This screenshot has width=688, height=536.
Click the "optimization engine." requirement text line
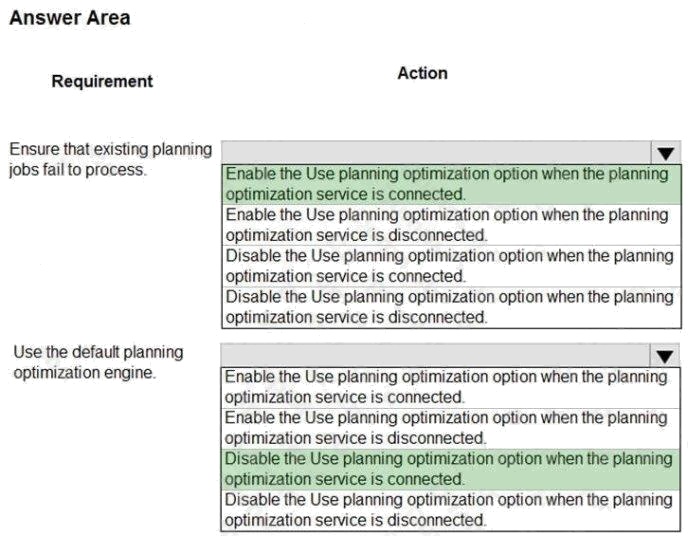coord(84,373)
